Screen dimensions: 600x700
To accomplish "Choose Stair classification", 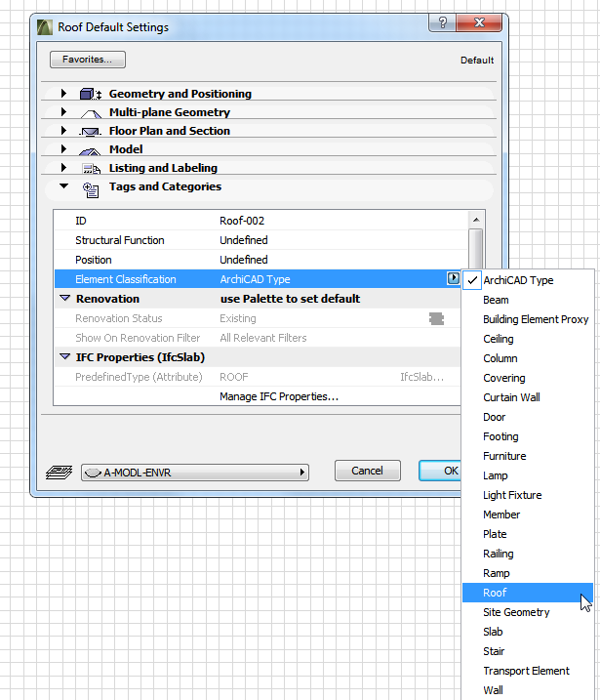I will coord(528,651).
